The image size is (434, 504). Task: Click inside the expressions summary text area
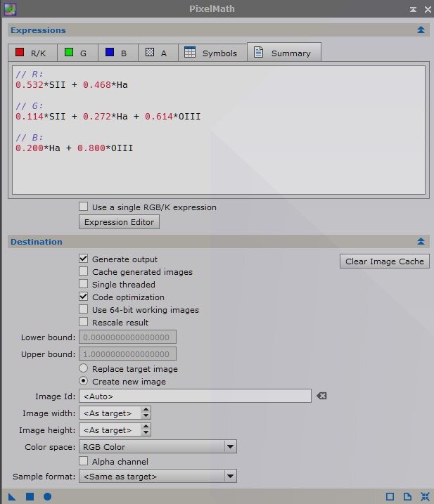pyautogui.click(x=219, y=130)
